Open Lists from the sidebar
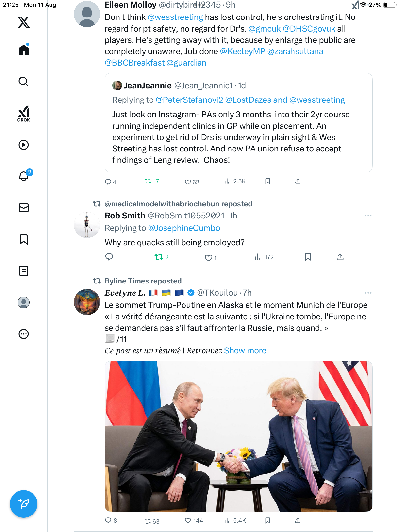The image size is (399, 532). 24,271
